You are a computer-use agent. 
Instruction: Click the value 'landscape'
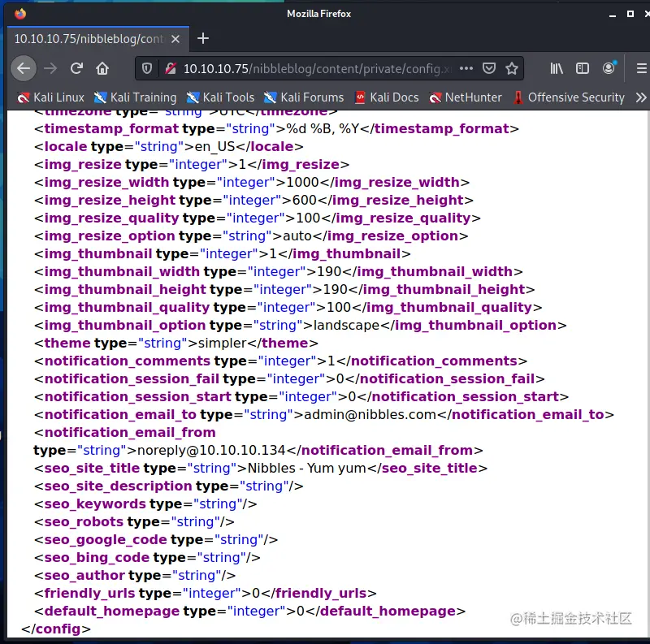[x=347, y=326]
